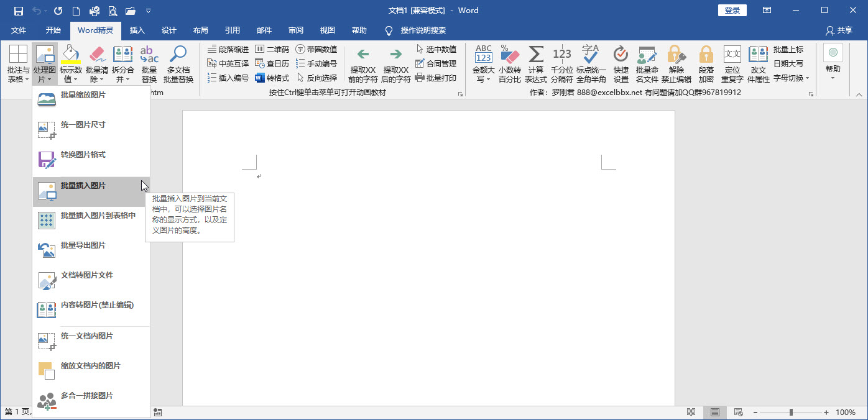Select 多合一拼接图片 menu entry
Viewport: 868px width, 420px height.
(x=91, y=401)
